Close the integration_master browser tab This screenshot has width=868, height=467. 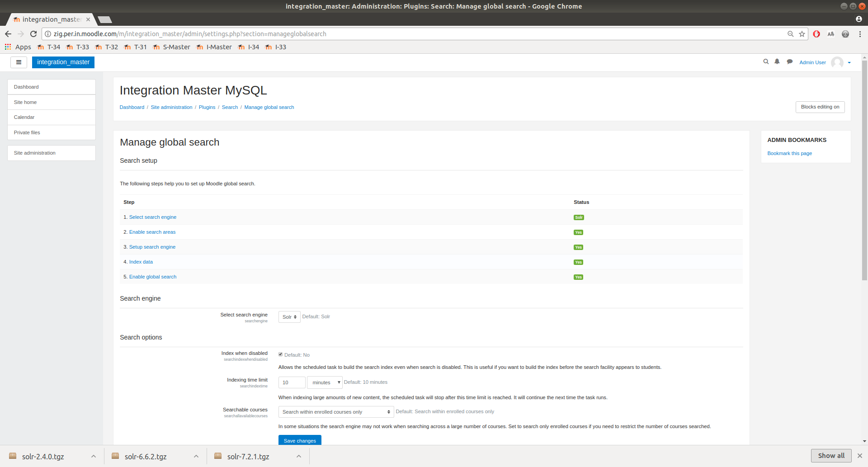[88, 19]
